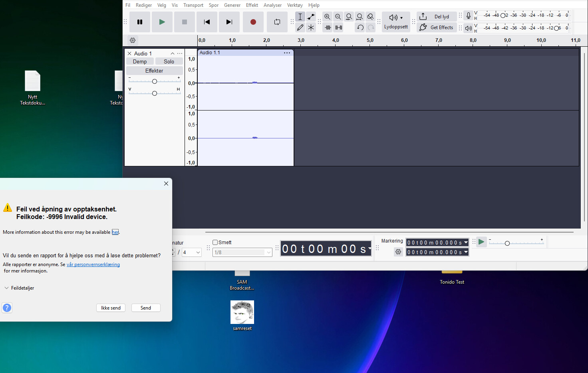This screenshot has height=373, width=588.
Task: Click the red Record button
Action: (x=253, y=22)
